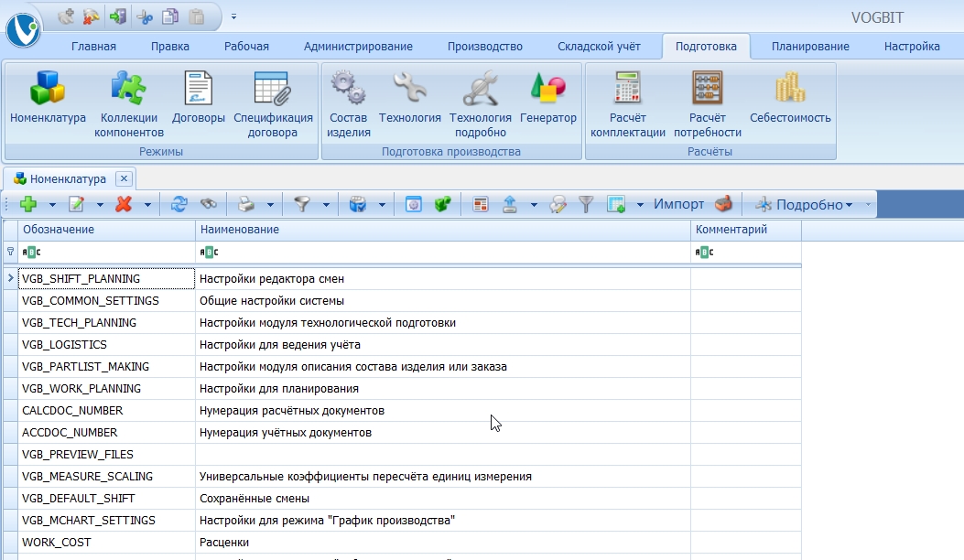Expand the funnel filter dropdown arrow
Viewport: 964px width, 560px height.
[x=326, y=205]
